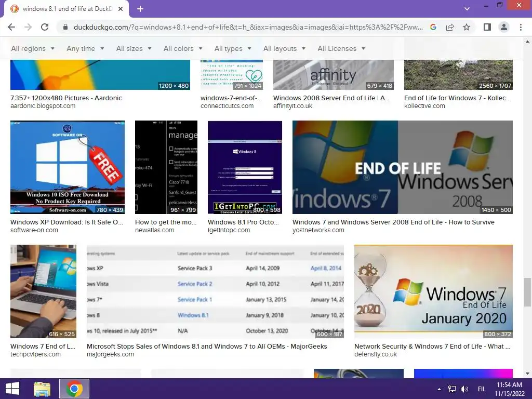Open the affinity server image
Screen dimensions: 532x399
tap(334, 75)
